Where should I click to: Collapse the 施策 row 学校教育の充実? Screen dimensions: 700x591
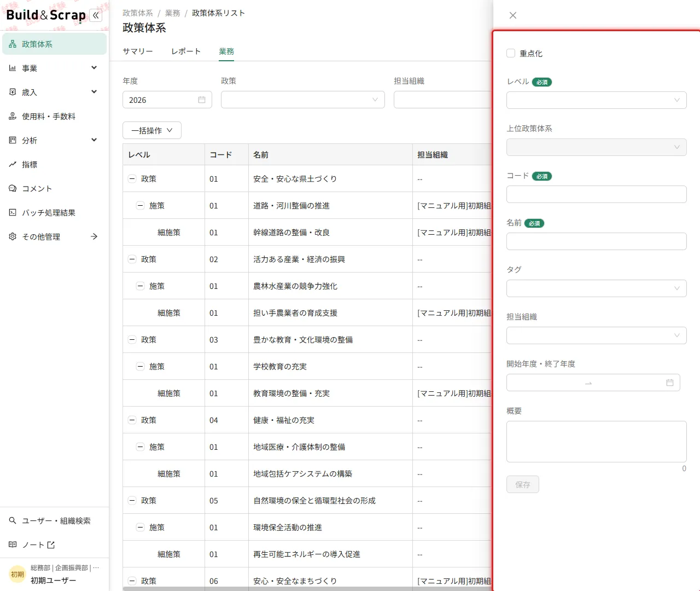[x=140, y=367]
